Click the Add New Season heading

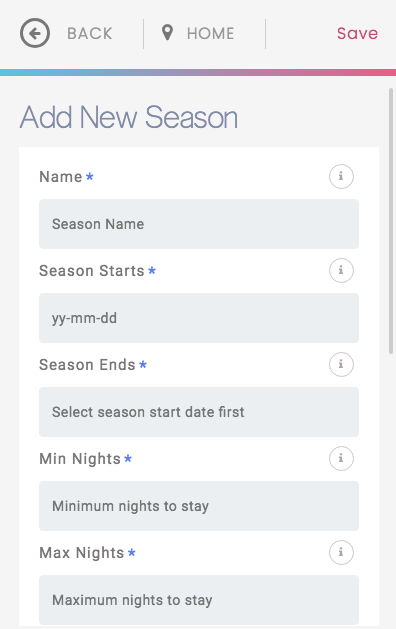pyautogui.click(x=129, y=118)
